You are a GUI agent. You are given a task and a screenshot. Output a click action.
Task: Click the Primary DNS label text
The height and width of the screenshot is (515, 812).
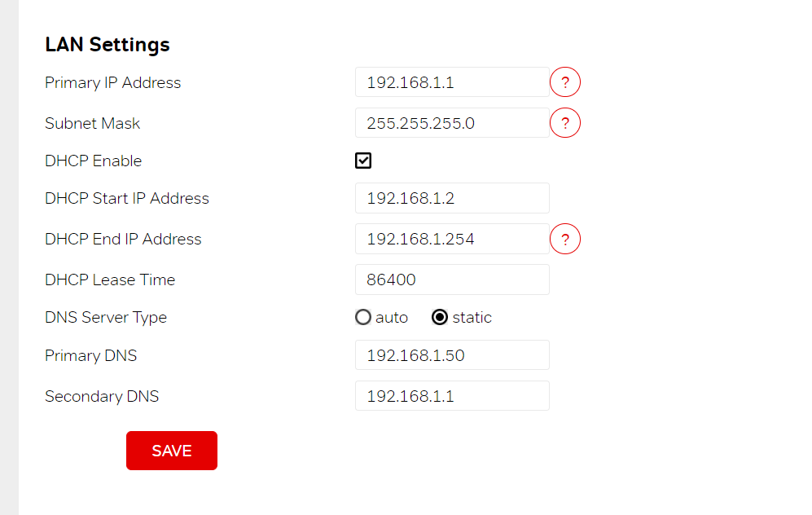point(90,355)
